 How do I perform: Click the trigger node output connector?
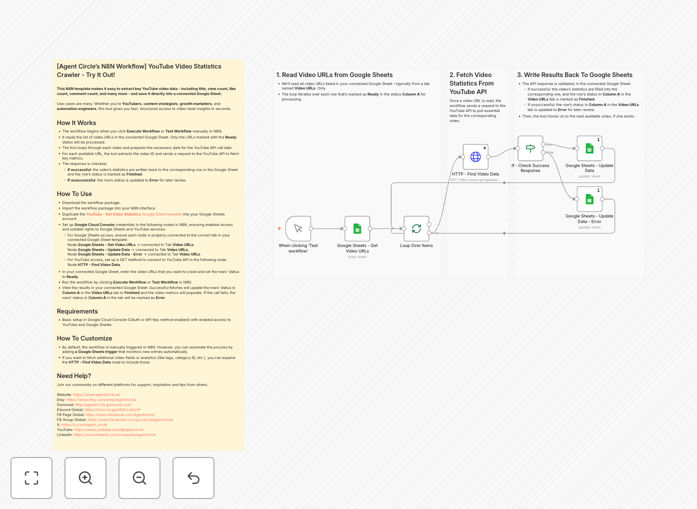coord(311,228)
